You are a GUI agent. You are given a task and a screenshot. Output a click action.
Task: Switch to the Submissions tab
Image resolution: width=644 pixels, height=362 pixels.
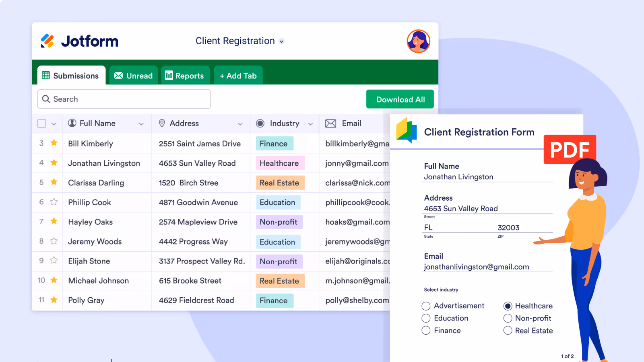click(71, 75)
